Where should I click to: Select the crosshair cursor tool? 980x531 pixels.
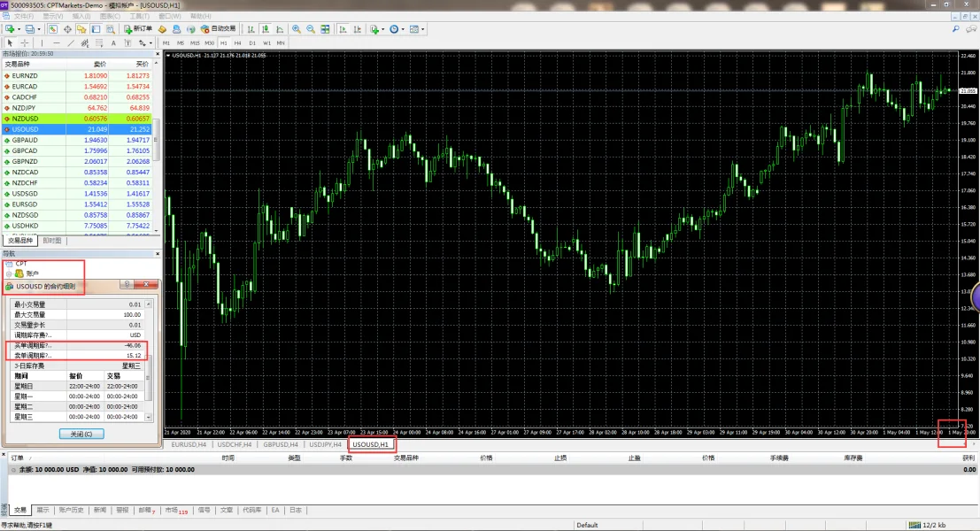pyautogui.click(x=25, y=42)
